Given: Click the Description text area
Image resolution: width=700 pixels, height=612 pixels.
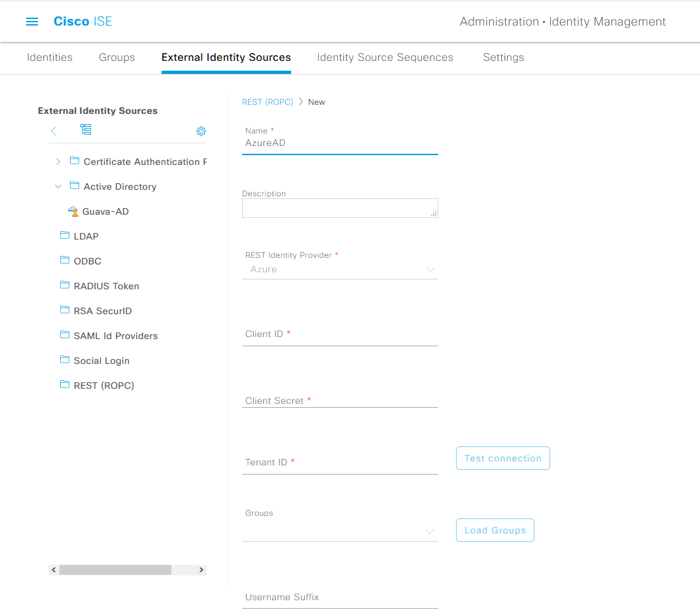Looking at the screenshot, I should tap(340, 208).
